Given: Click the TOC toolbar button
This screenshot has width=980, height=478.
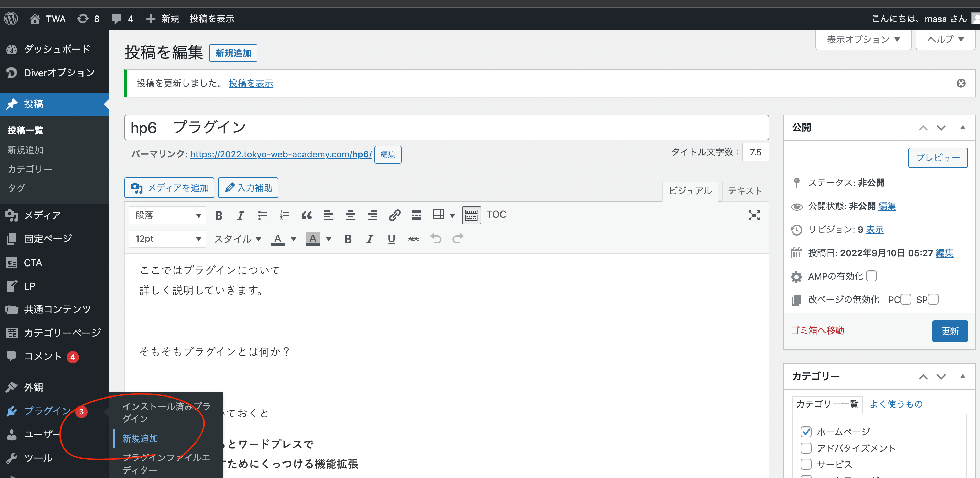Looking at the screenshot, I should (x=496, y=215).
